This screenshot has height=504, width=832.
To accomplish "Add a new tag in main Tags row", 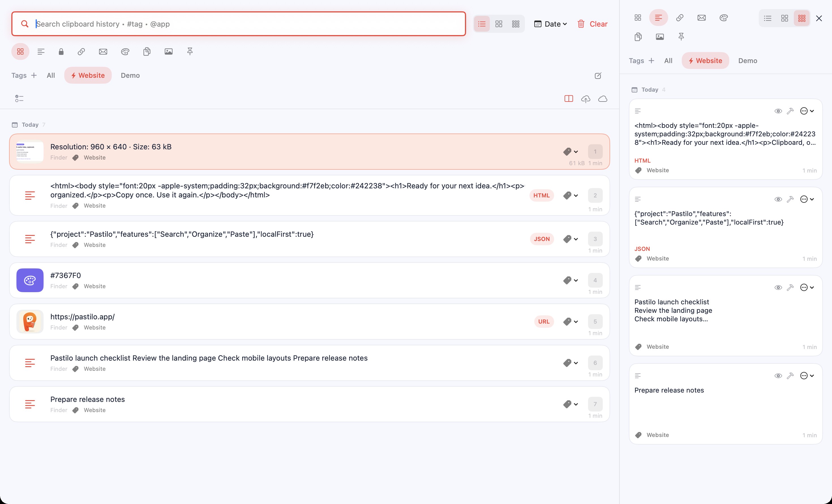I will 34,75.
